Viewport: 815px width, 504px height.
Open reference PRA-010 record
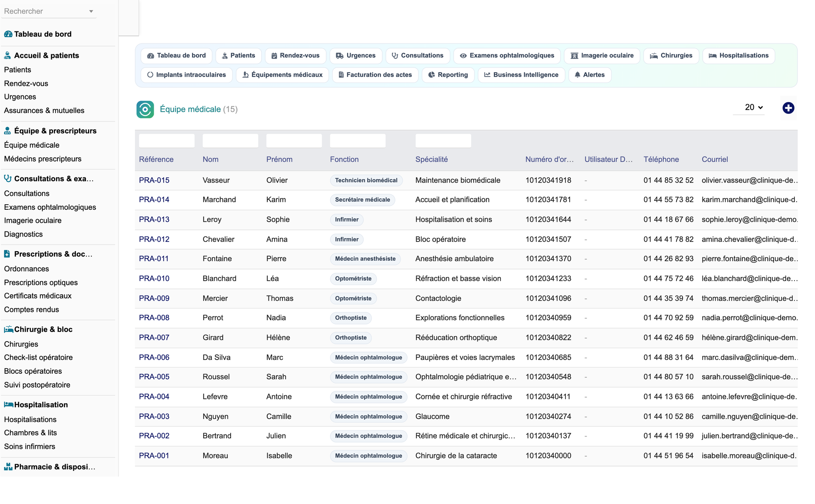[154, 278]
